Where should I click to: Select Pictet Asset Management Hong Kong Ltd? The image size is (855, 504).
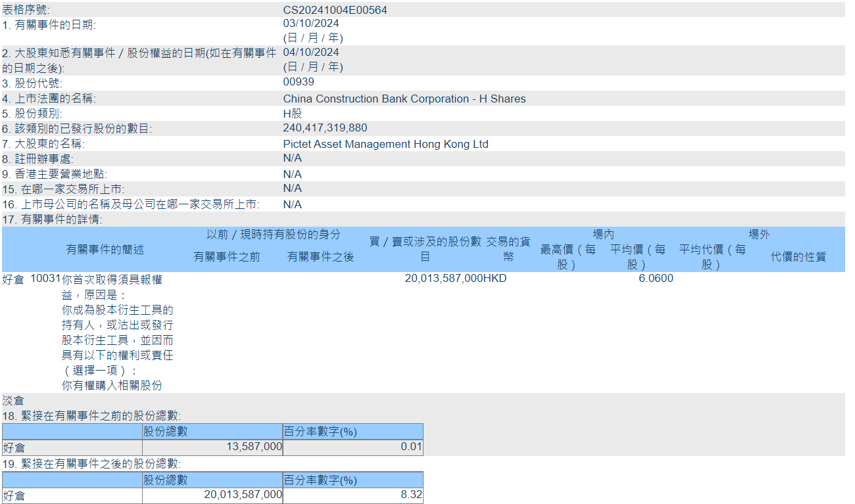tap(386, 145)
